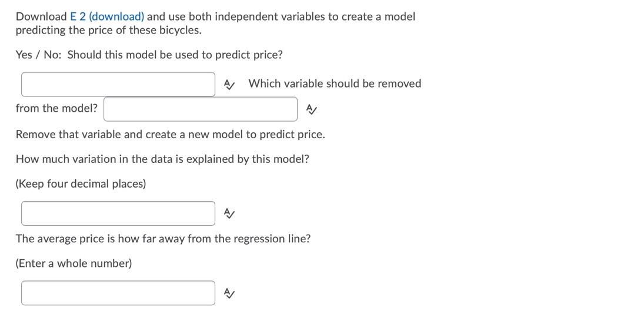Click 'The average price is how far' question
The height and width of the screenshot is (314, 644).
163,239
